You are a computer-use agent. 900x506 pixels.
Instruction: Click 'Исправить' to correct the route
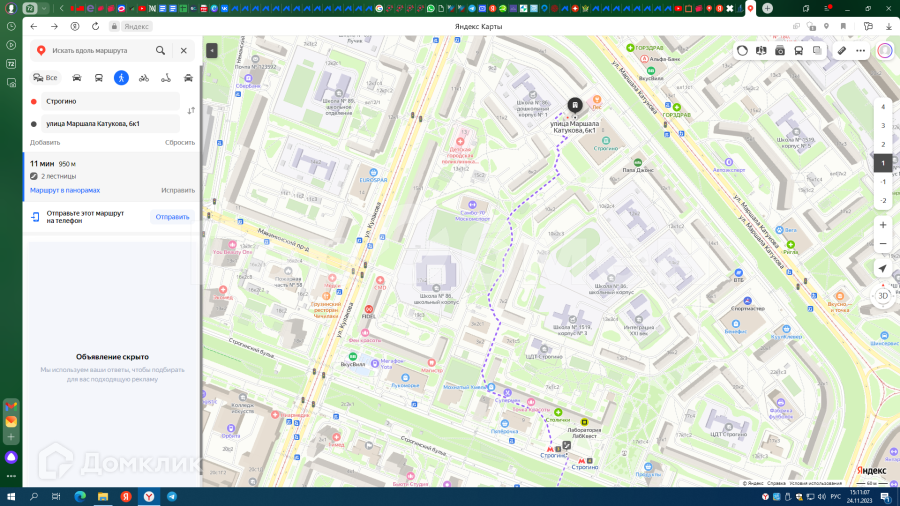(x=178, y=190)
